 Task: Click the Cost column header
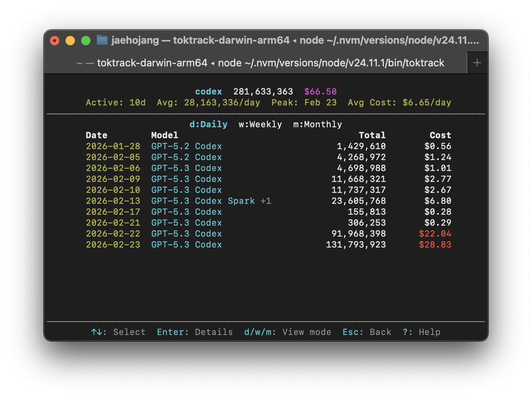440,135
